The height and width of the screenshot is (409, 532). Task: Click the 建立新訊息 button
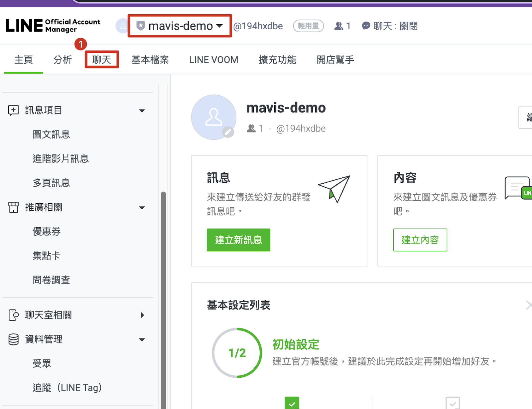[238, 240]
